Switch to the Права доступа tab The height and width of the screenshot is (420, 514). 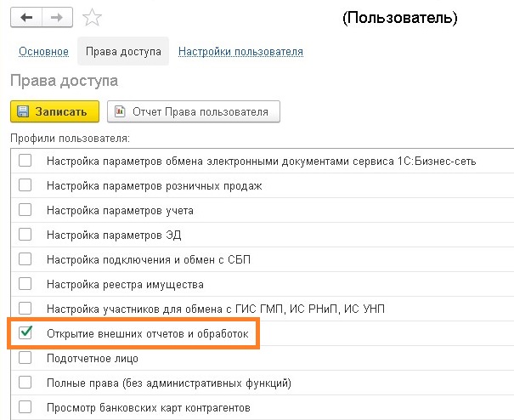[x=123, y=52]
